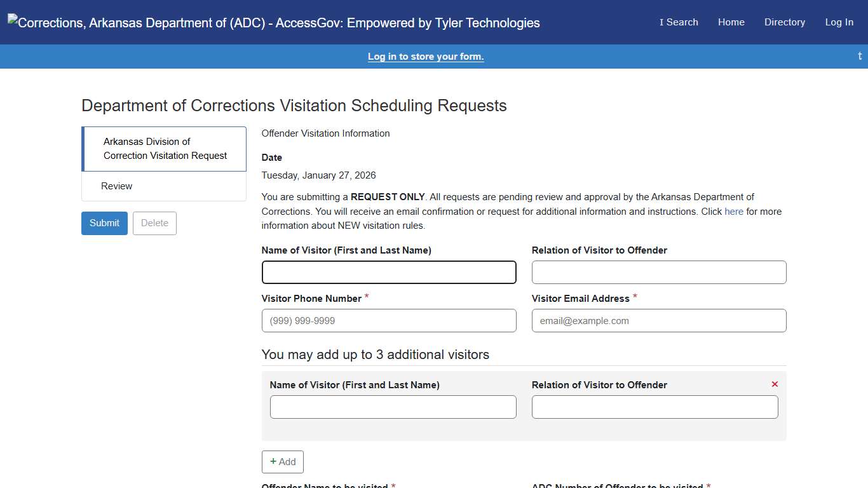The width and height of the screenshot is (868, 488).
Task: Click the + Add visitor button
Action: pos(282,462)
